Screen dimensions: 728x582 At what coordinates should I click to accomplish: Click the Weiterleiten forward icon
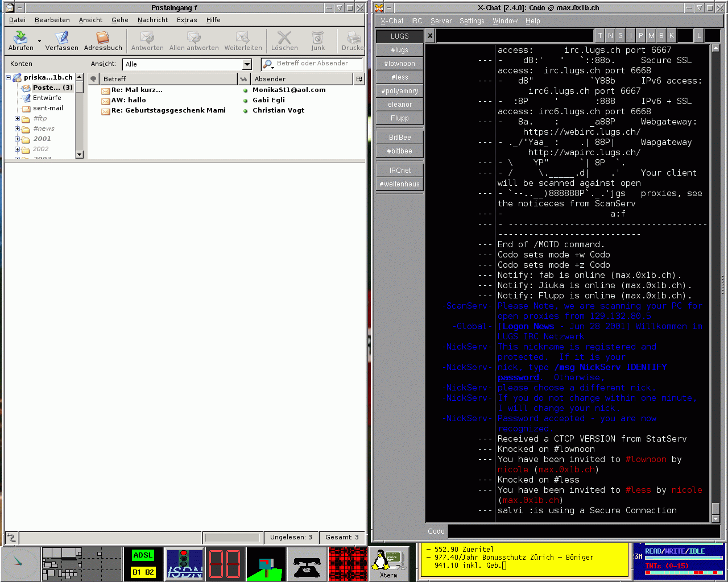243,40
